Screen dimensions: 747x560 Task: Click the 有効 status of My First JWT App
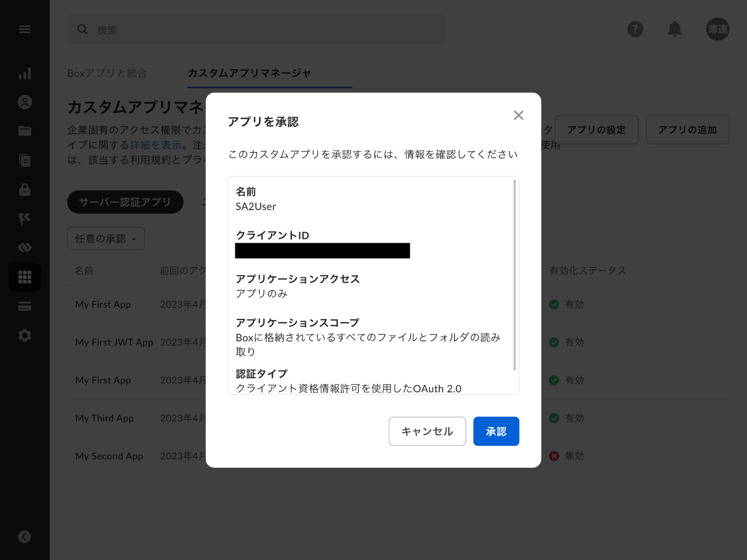point(567,342)
